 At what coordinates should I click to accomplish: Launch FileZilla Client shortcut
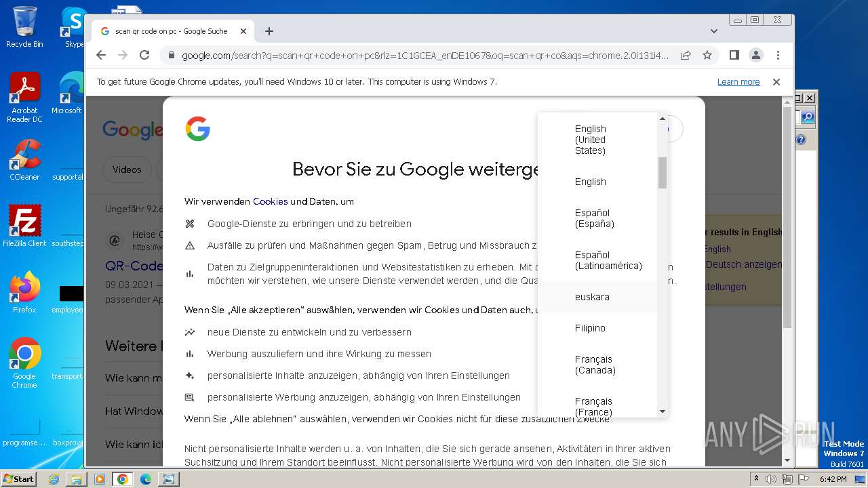(24, 226)
